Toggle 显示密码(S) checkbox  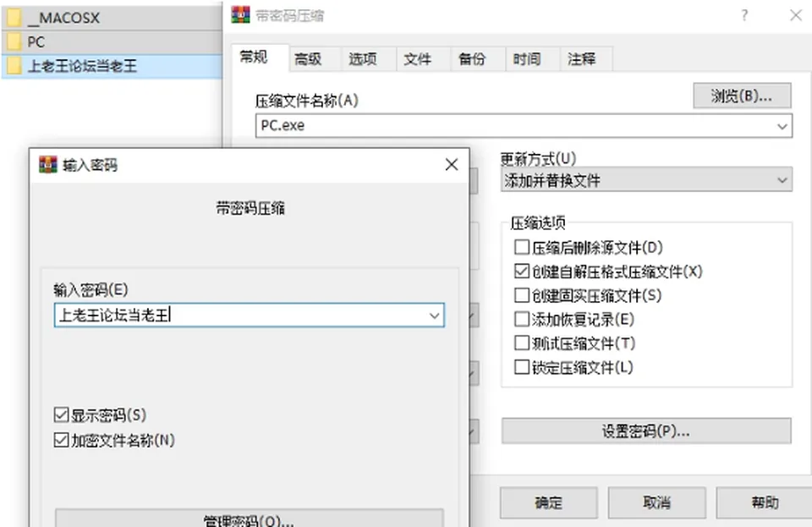point(61,414)
